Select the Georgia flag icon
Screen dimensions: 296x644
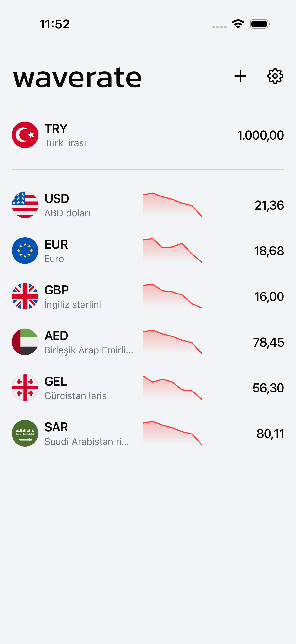click(x=25, y=388)
